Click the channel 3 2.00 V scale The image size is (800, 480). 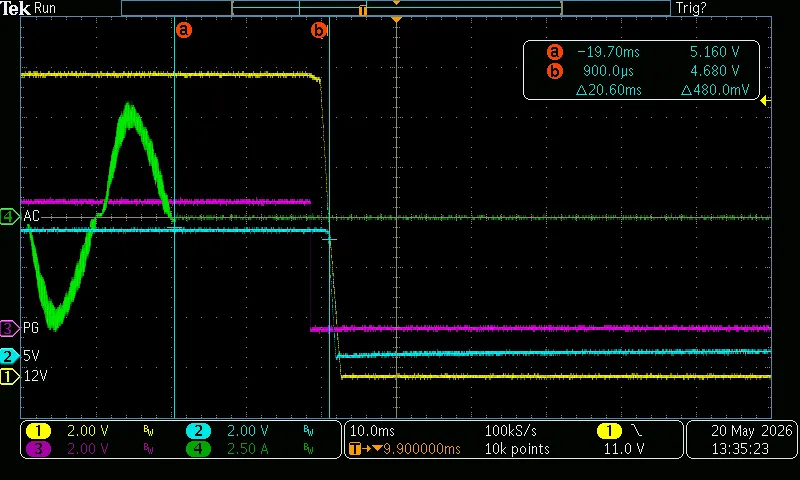(x=88, y=449)
